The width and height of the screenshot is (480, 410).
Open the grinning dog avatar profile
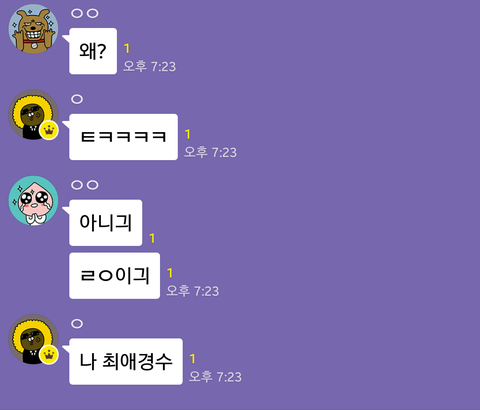(33, 29)
